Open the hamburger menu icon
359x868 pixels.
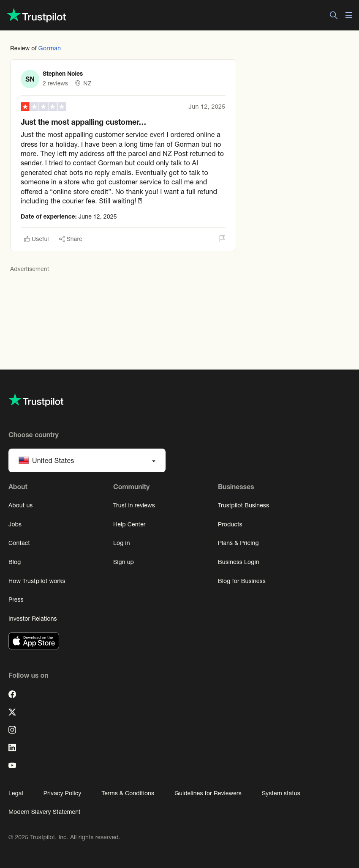click(349, 15)
